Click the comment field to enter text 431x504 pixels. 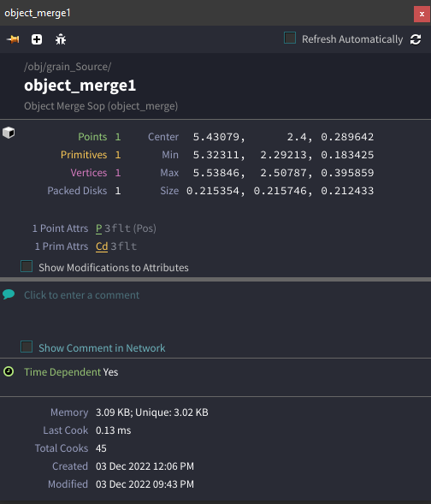coord(82,295)
